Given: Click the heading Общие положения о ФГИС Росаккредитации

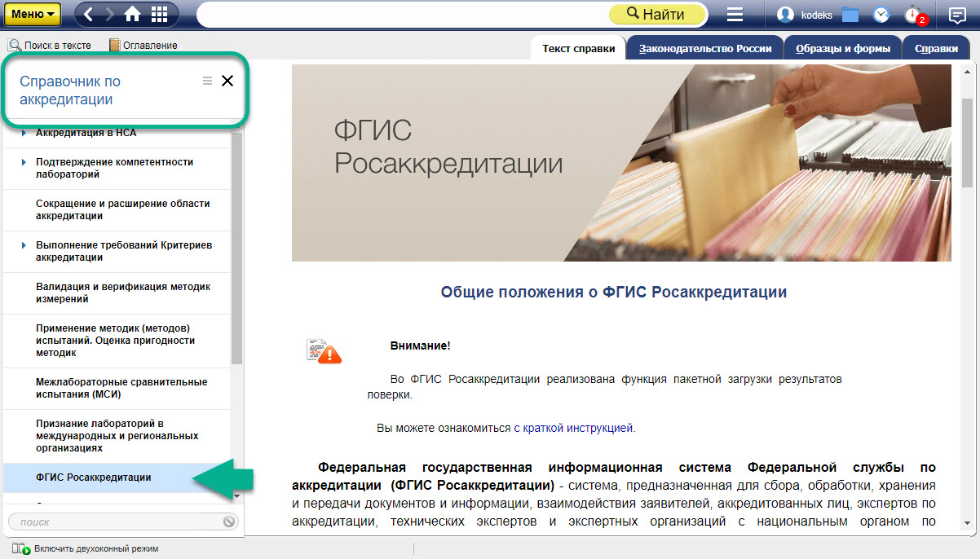Looking at the screenshot, I should (x=614, y=292).
